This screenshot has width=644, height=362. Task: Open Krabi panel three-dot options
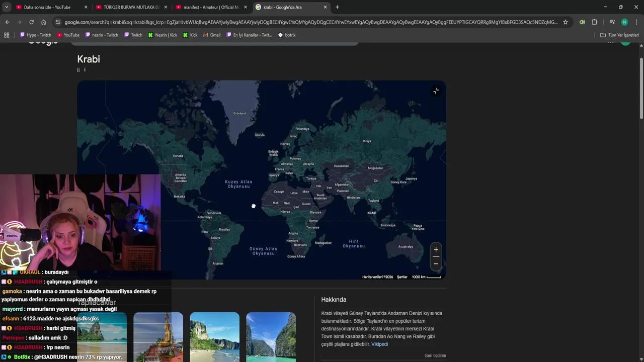(x=85, y=70)
